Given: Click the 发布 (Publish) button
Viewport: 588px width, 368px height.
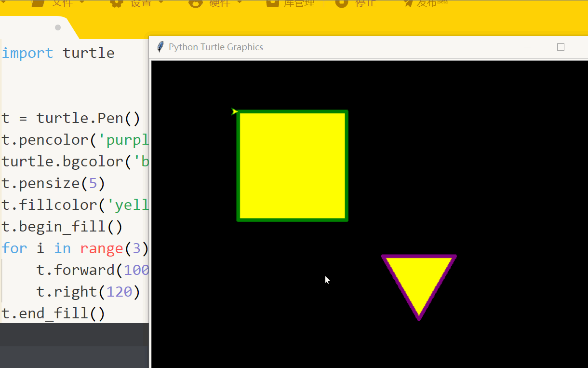Looking at the screenshot, I should pyautogui.click(x=426, y=3).
